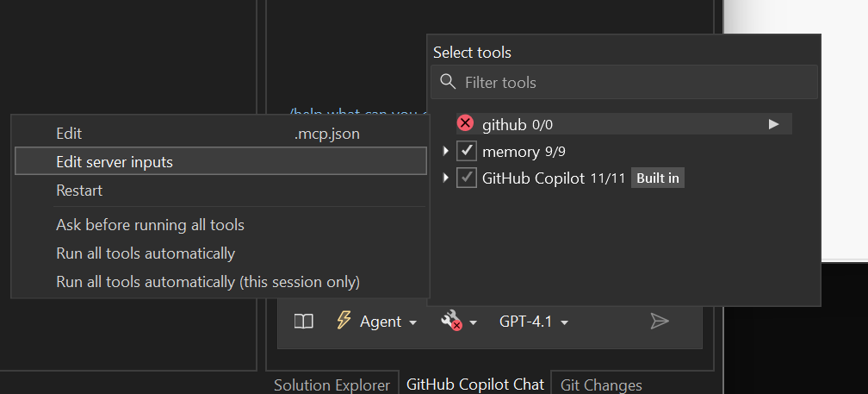Click the red github error icon
868x394 pixels.
coord(466,123)
